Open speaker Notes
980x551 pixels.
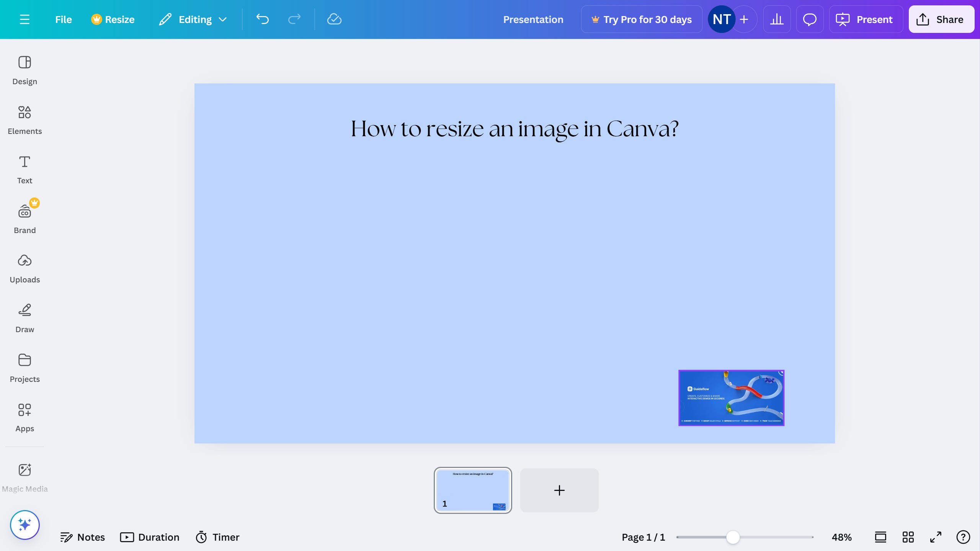pos(83,537)
